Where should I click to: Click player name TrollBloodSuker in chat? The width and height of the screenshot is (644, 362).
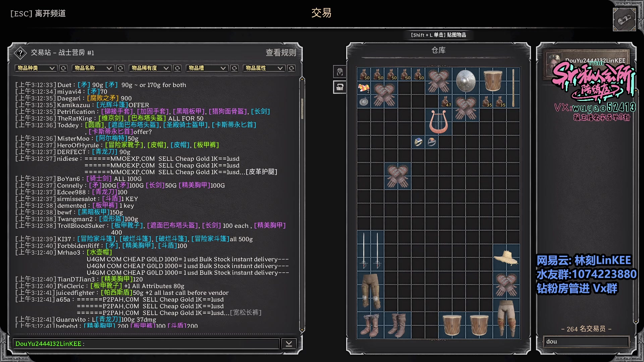pos(81,226)
